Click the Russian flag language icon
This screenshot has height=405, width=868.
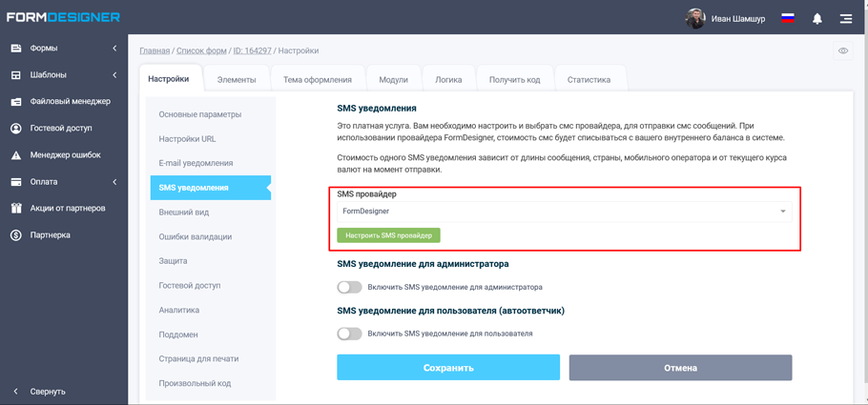coord(788,18)
